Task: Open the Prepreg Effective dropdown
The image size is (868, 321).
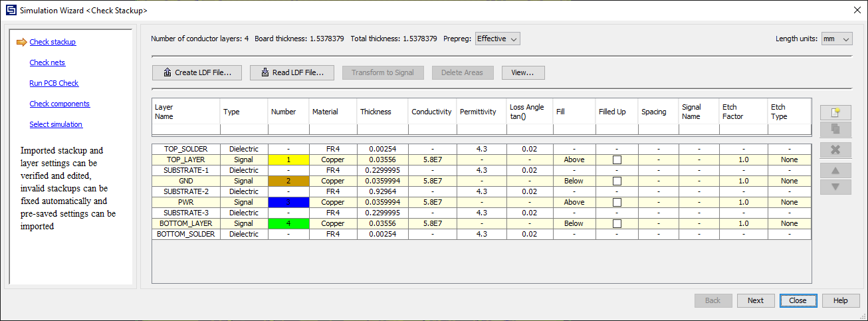Action: [498, 39]
